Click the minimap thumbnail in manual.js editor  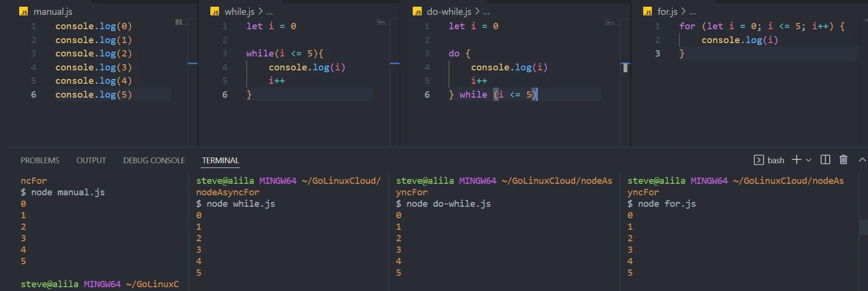point(179,22)
